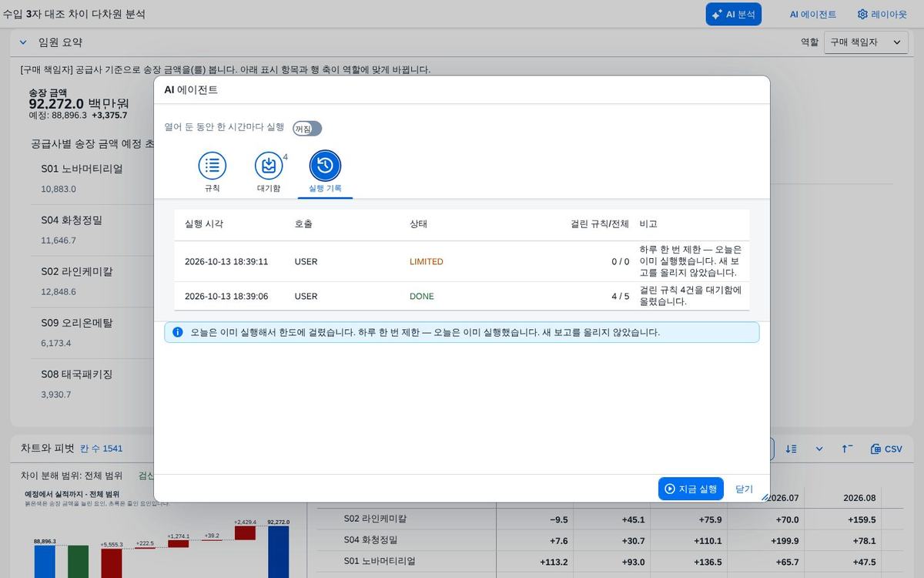
Task: Click the 2026.07 column header
Action: point(782,497)
